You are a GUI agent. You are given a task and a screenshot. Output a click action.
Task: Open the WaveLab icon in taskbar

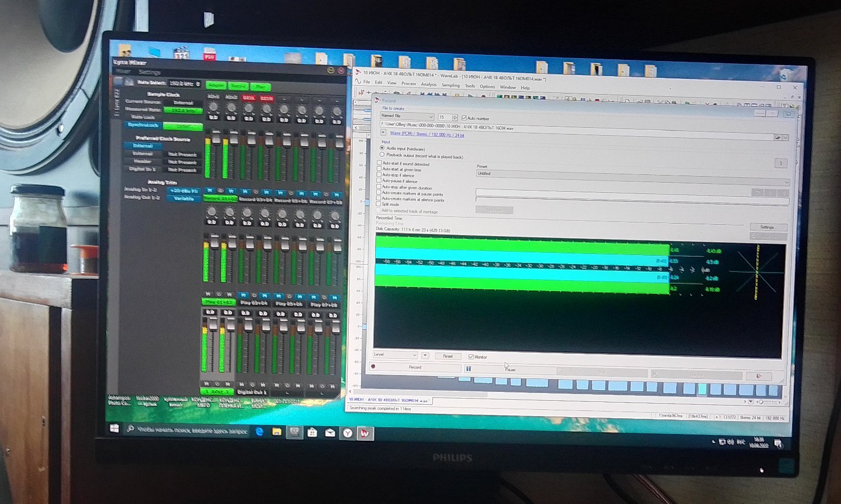365,433
